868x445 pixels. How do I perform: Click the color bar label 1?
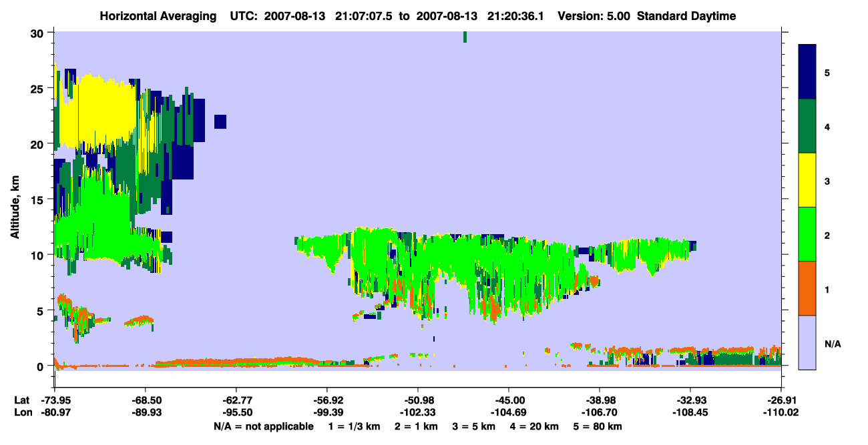point(827,289)
